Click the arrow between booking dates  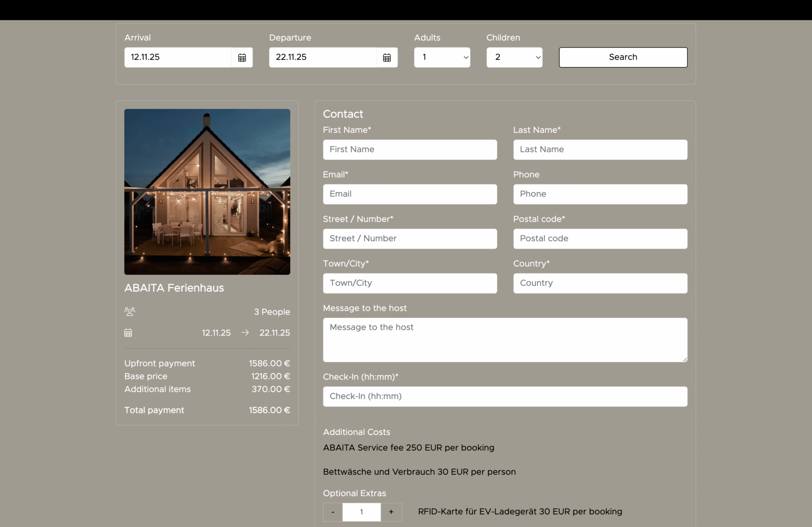pos(245,333)
